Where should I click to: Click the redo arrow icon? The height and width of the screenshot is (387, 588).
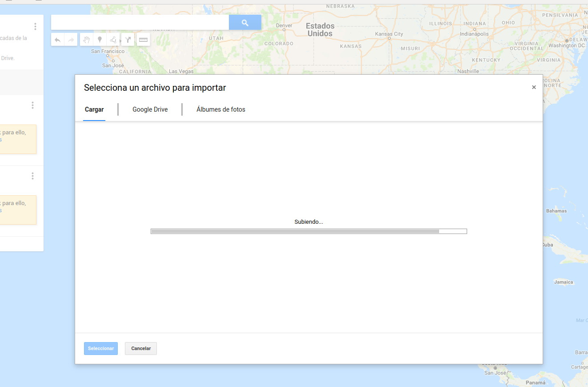[x=70, y=40]
